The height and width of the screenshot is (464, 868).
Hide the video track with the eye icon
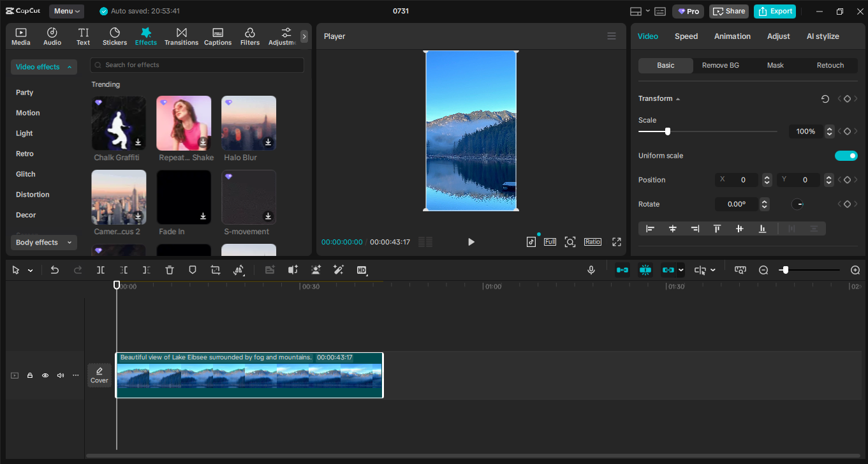(x=45, y=375)
